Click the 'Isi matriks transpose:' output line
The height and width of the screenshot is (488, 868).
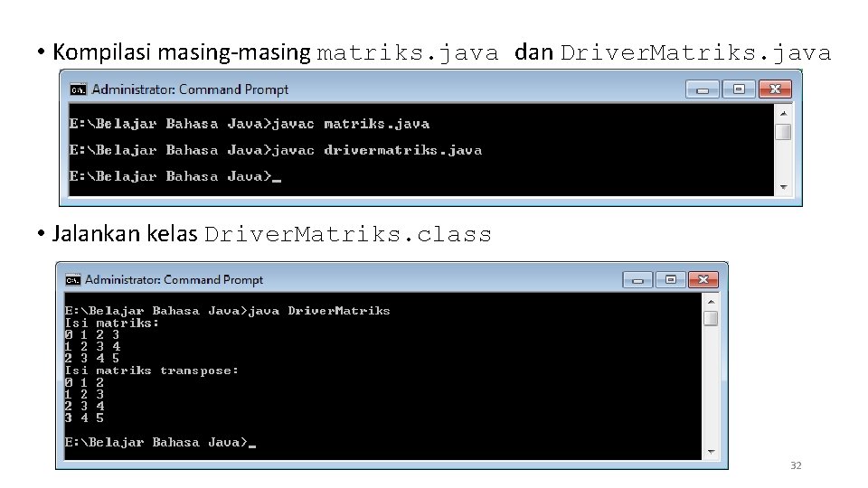click(151, 371)
